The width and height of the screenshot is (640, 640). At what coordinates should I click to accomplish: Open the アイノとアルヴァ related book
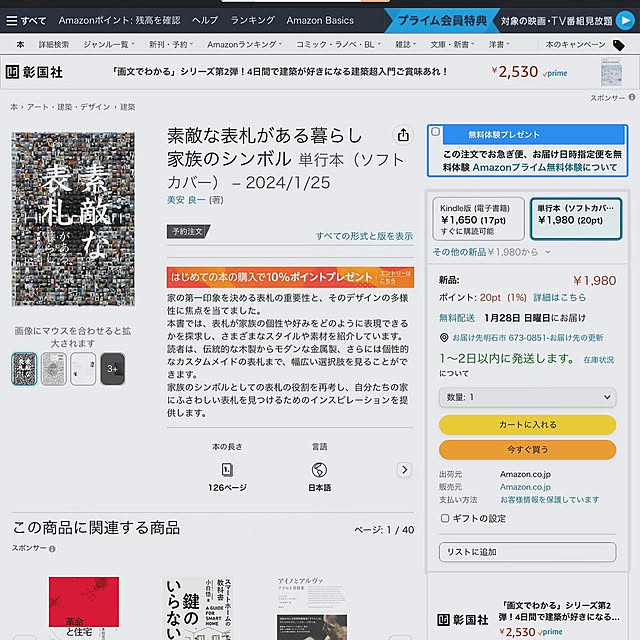312,608
